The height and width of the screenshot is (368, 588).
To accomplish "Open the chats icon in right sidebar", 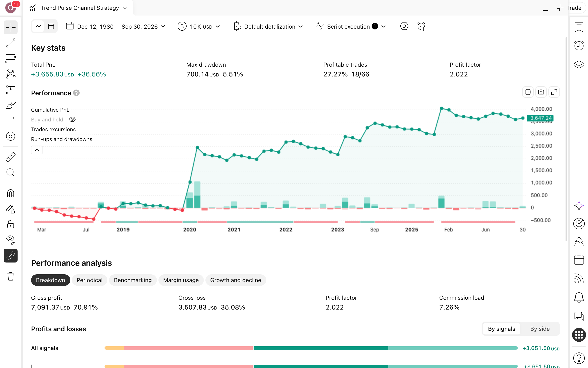I will [x=579, y=316].
